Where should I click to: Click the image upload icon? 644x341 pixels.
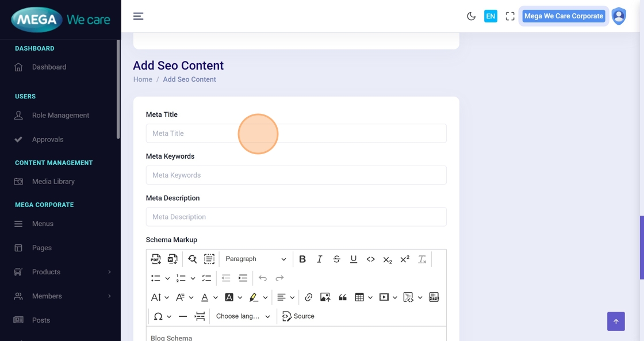click(x=325, y=297)
